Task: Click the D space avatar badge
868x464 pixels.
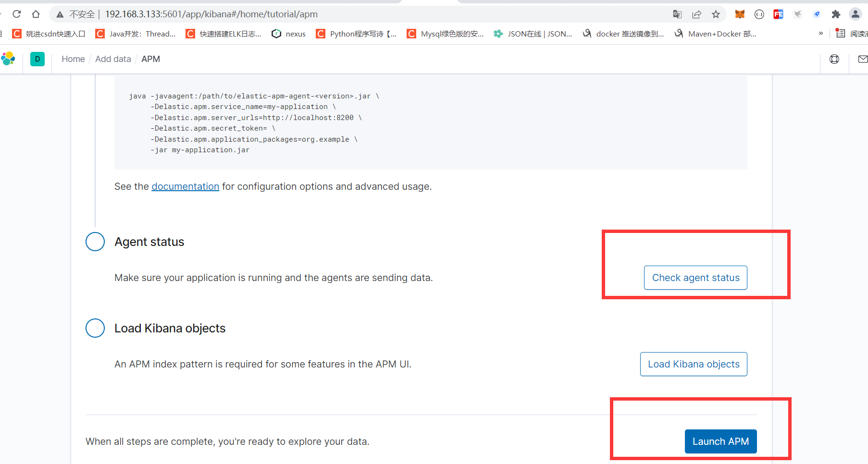Action: point(37,59)
